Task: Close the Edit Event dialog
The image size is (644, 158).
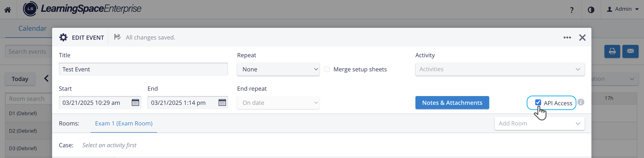Action: click(582, 37)
